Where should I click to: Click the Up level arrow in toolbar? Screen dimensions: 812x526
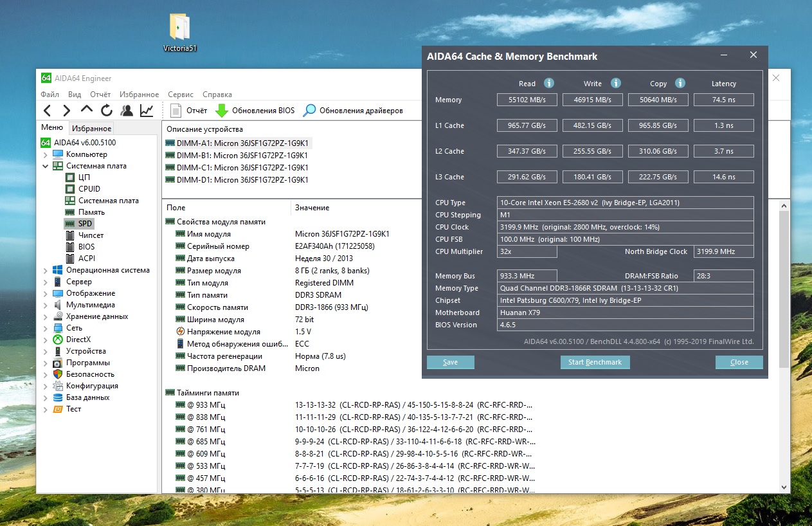[87, 111]
